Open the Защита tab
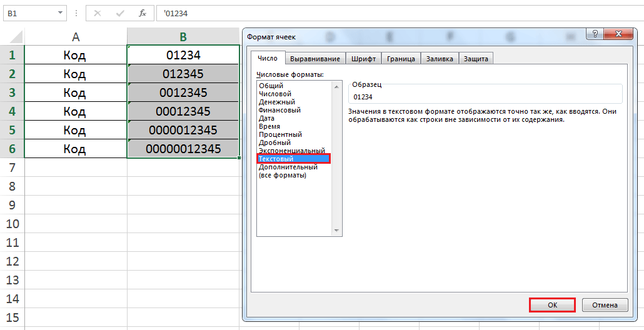The width and height of the screenshot is (644, 330). [x=476, y=58]
